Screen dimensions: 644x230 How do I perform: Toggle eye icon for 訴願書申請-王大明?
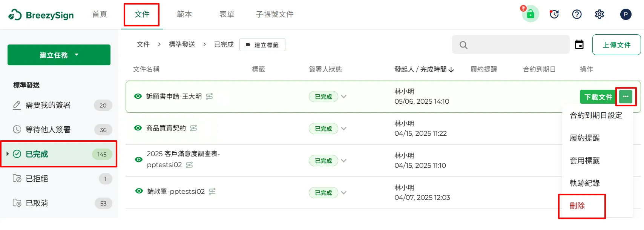pos(138,96)
